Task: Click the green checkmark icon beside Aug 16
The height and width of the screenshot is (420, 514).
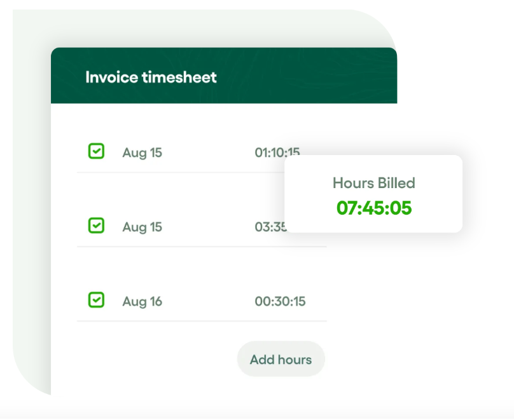Action: [96, 299]
